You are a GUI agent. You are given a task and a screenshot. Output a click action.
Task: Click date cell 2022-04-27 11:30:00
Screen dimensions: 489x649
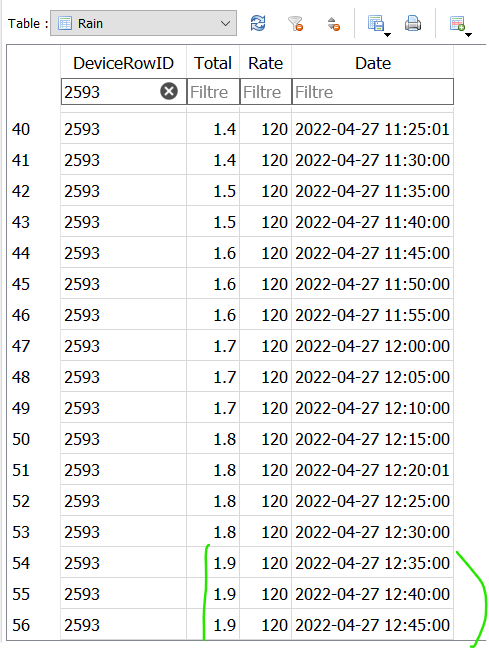coord(373,160)
